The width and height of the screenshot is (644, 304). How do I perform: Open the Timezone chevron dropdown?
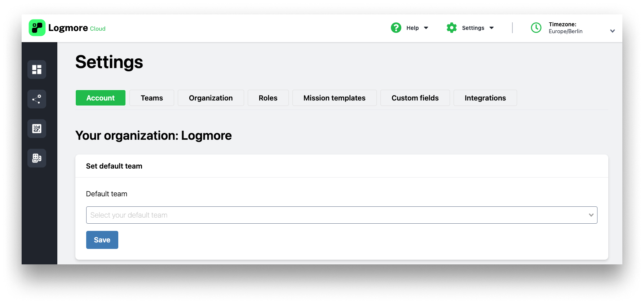pyautogui.click(x=612, y=31)
